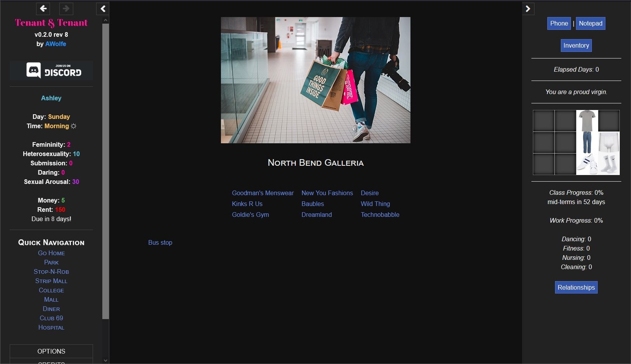631x364 pixels.
Task: Enter Goodman's Menswear store
Action: [262, 193]
